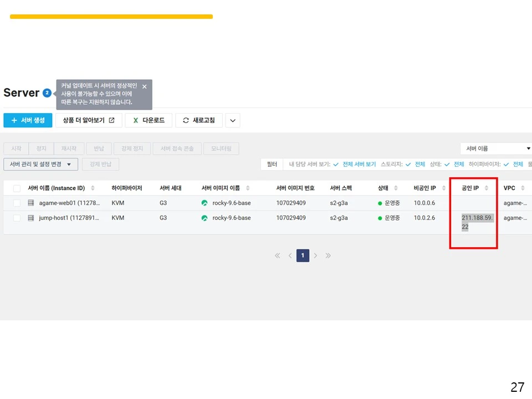Screen dimensions: 532x399
Task: Click the 필터 button
Action: click(x=272, y=164)
